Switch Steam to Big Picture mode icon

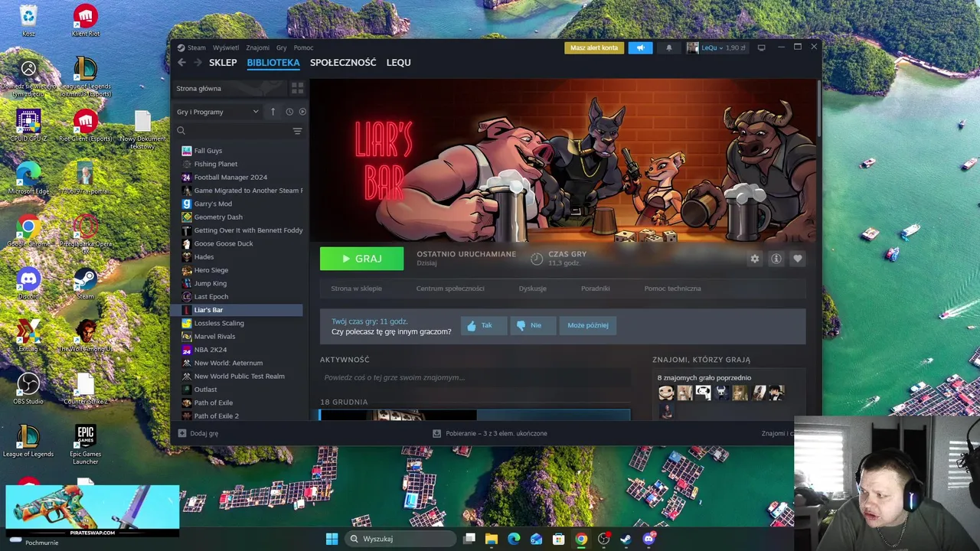pyautogui.click(x=761, y=47)
